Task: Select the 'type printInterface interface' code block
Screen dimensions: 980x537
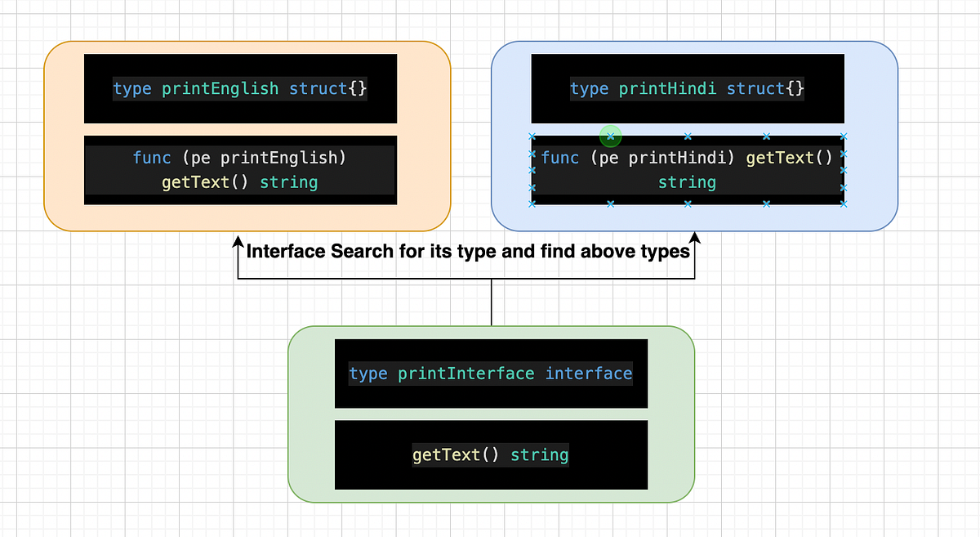Action: (x=491, y=374)
